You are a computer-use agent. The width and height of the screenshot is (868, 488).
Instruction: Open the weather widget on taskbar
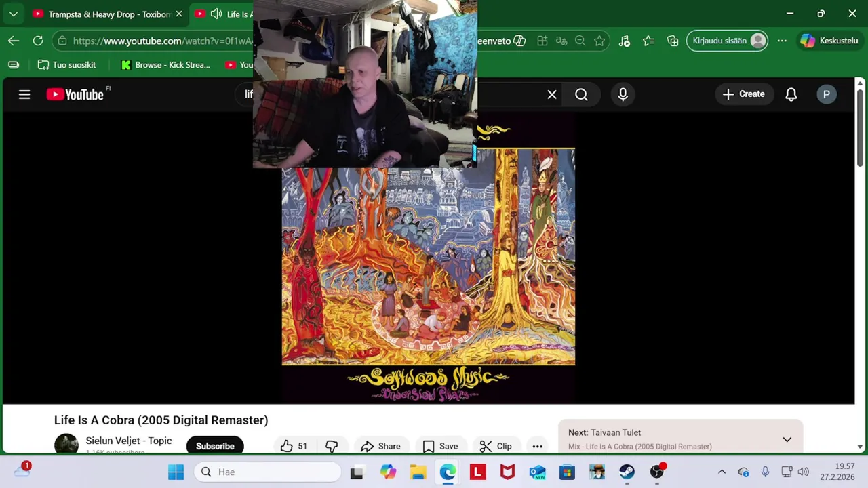[x=22, y=470]
